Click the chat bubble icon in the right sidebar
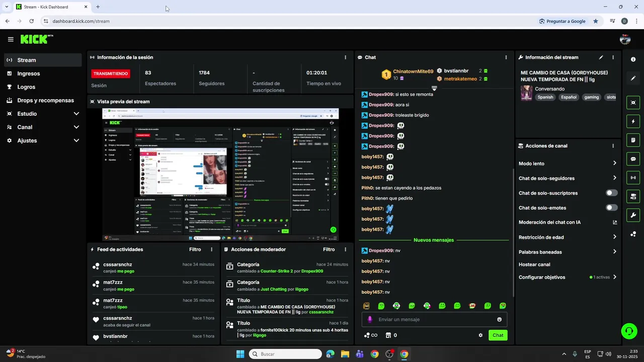Image resolution: width=644 pixels, height=362 pixels. point(633,159)
